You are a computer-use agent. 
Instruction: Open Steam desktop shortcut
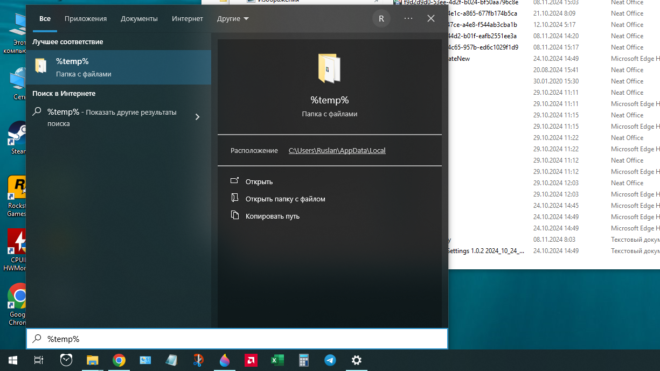click(18, 138)
